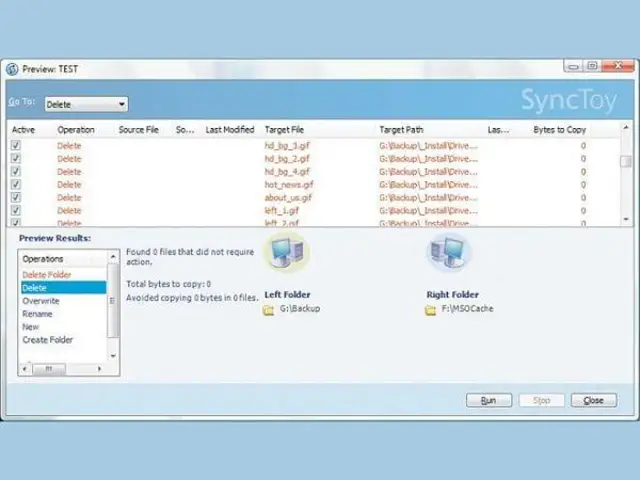Click target file left_1.gif
Screen dimensions: 640x480
coord(282,211)
